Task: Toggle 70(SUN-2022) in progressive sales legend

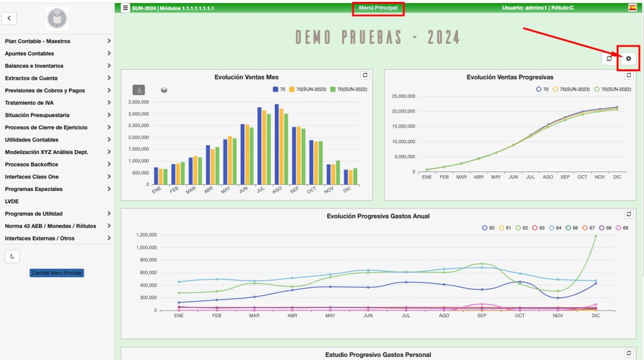Action: click(x=612, y=90)
